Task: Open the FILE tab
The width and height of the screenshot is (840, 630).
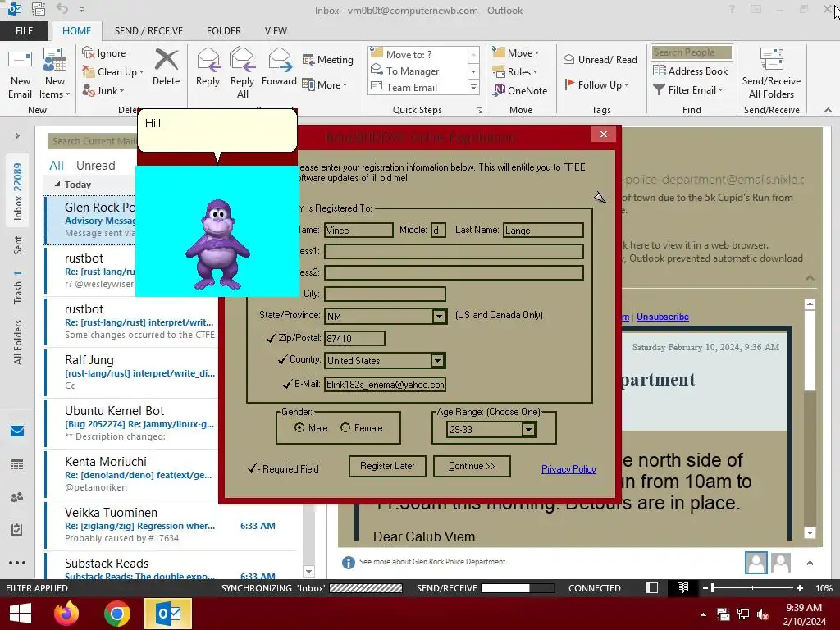Action: click(24, 31)
